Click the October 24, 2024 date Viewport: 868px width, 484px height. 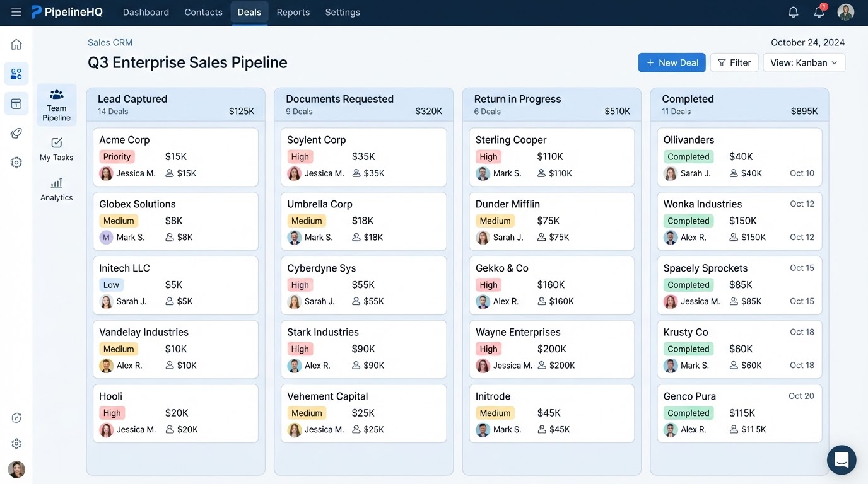(x=808, y=43)
